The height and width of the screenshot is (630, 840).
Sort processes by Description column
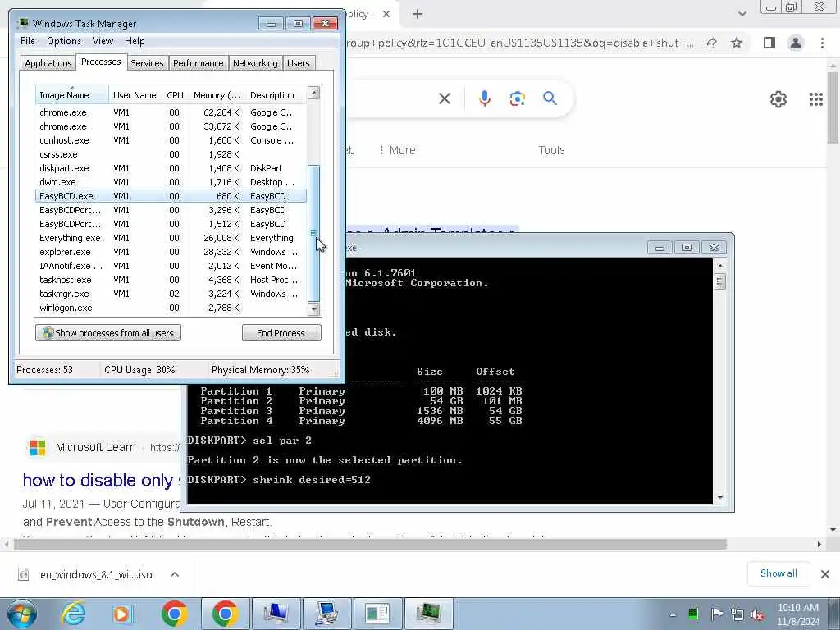276,95
